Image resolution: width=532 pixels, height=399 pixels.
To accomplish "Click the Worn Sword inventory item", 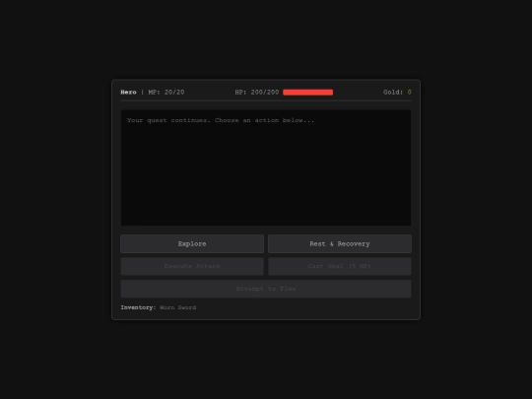I will (x=178, y=307).
